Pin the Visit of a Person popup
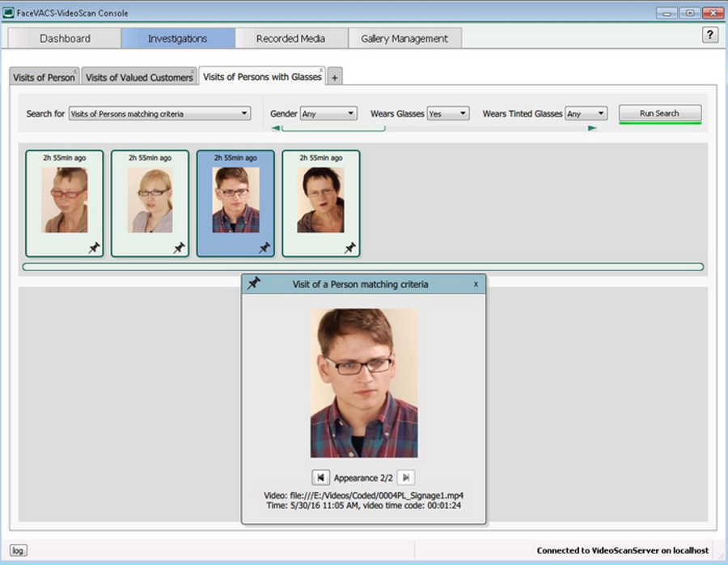728x565 pixels. click(254, 283)
